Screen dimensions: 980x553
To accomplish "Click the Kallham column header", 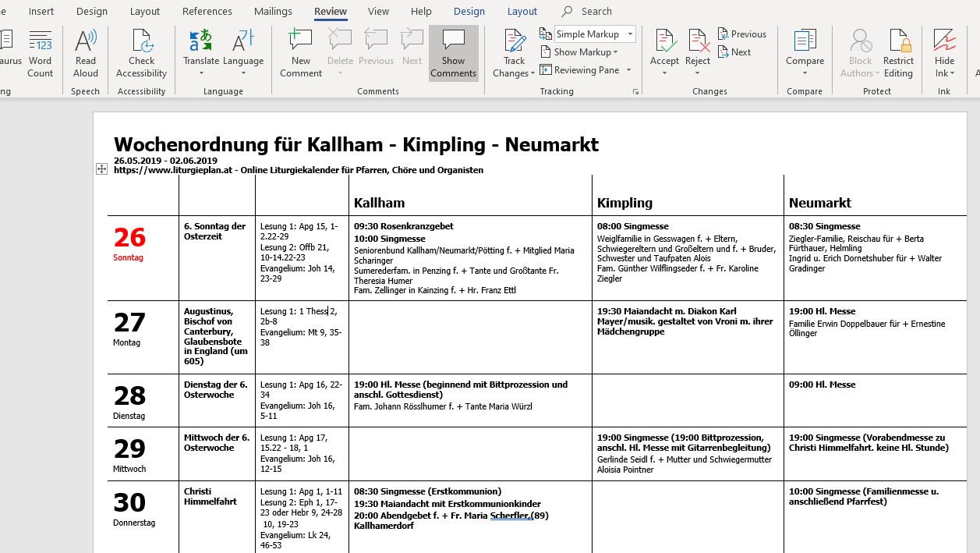I will [x=379, y=203].
